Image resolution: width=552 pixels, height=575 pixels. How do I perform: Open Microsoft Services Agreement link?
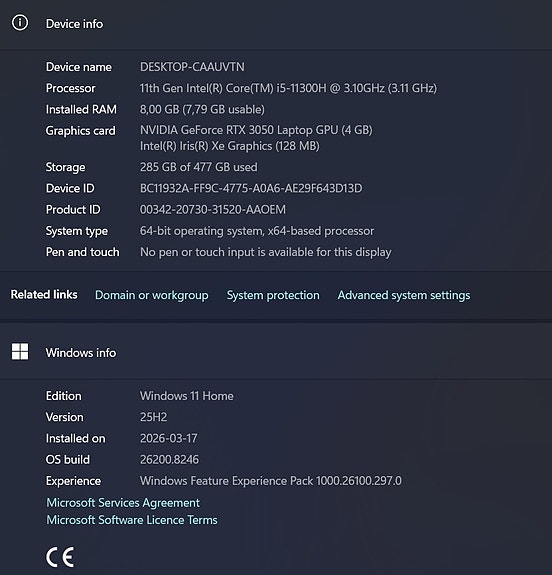123,503
